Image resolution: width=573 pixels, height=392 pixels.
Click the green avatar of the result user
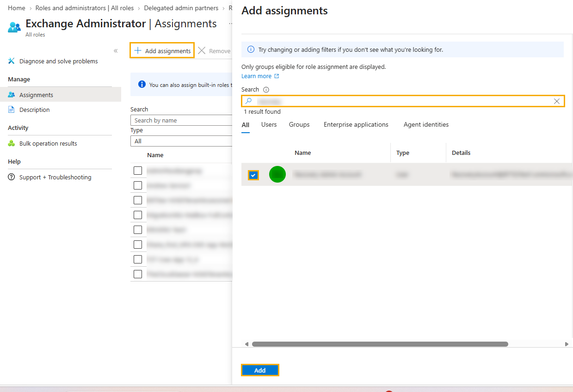click(277, 174)
